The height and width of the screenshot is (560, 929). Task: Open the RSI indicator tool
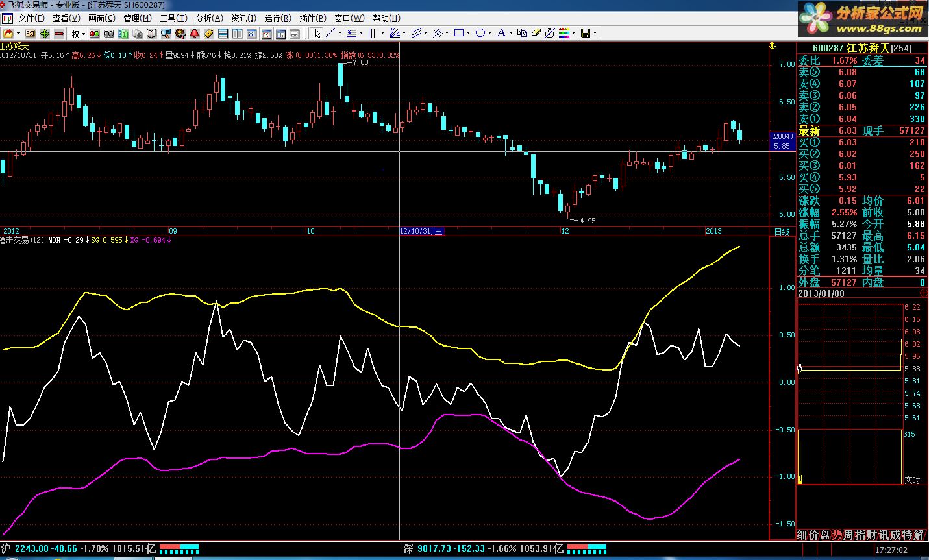pos(30,34)
